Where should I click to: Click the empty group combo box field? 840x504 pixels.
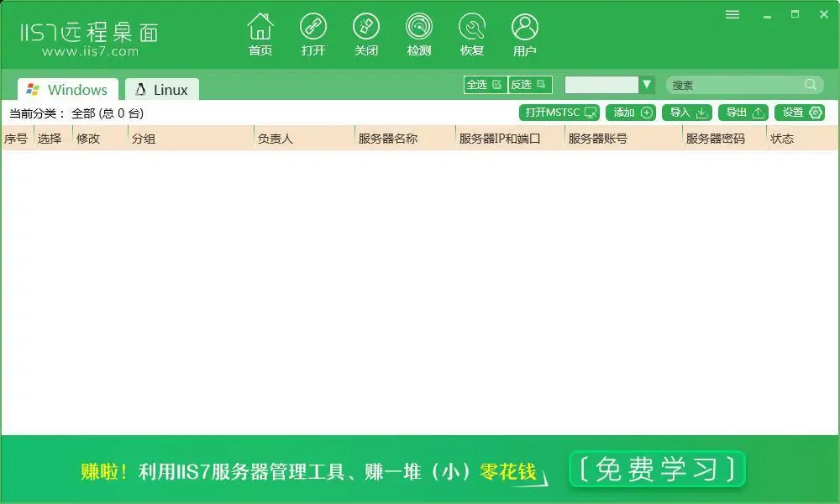(601, 85)
